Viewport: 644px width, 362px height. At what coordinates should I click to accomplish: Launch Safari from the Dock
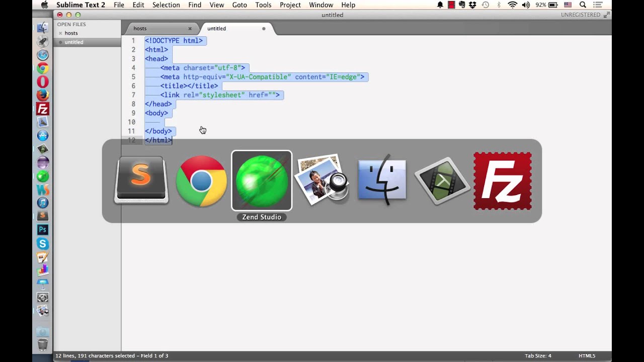[x=43, y=55]
